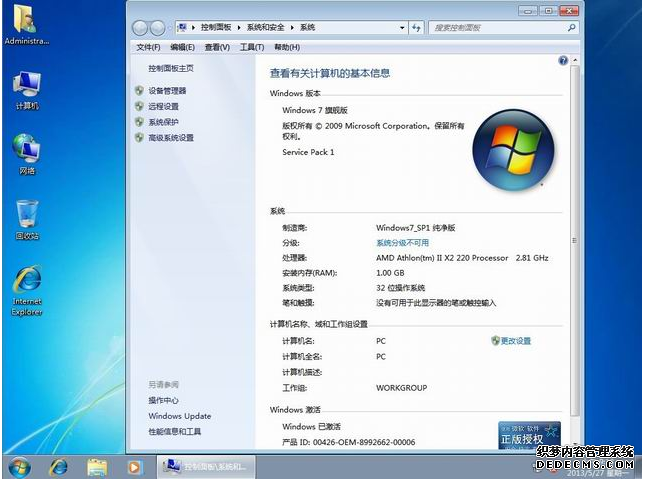This screenshot has height=479, width=645.
Task: Launch Internet Explorer from the desktop
Action: click(27, 290)
